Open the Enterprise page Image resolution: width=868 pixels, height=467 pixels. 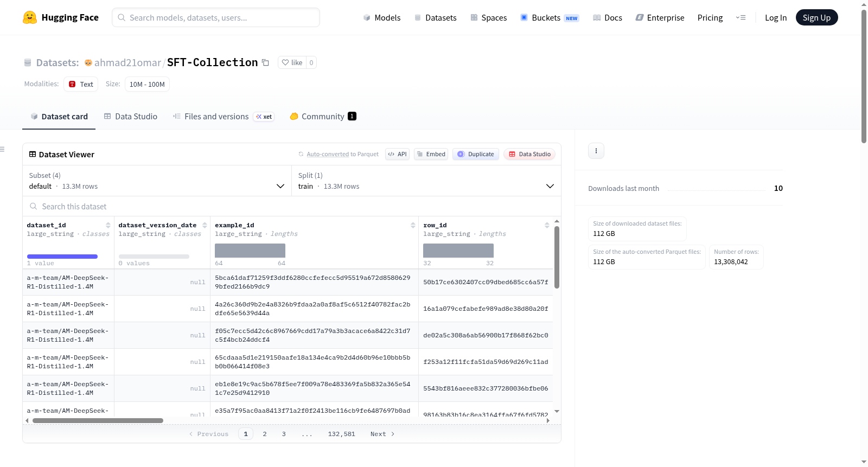click(660, 17)
